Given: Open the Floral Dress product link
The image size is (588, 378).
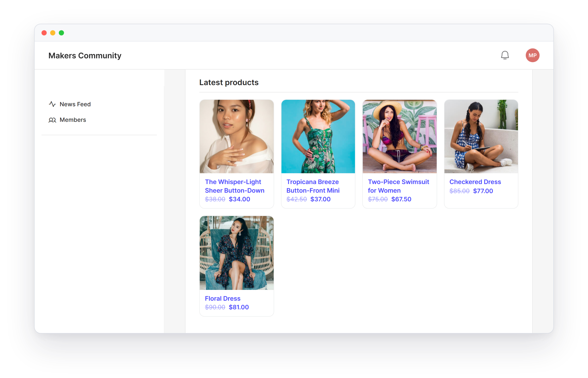Looking at the screenshot, I should (x=223, y=298).
